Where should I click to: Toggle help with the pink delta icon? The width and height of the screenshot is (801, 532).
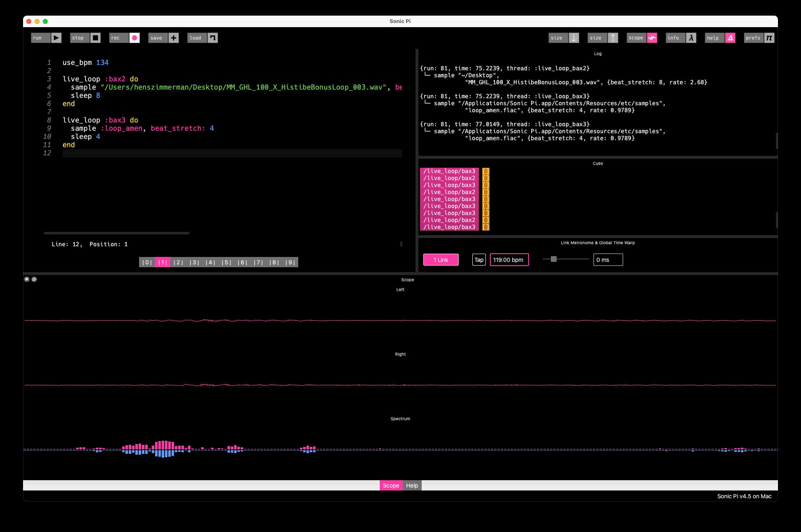tap(730, 38)
